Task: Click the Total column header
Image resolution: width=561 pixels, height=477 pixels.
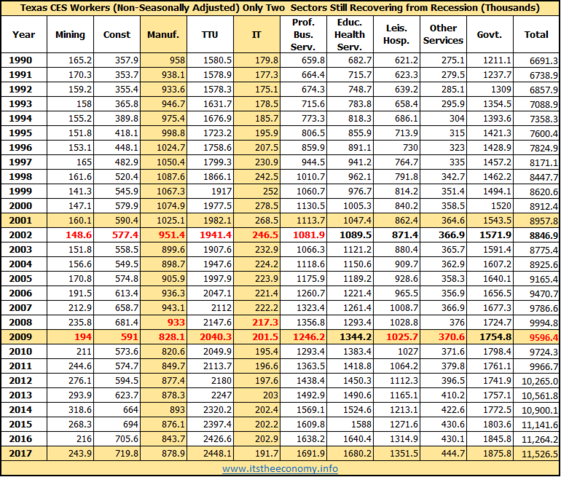Action: [x=536, y=35]
